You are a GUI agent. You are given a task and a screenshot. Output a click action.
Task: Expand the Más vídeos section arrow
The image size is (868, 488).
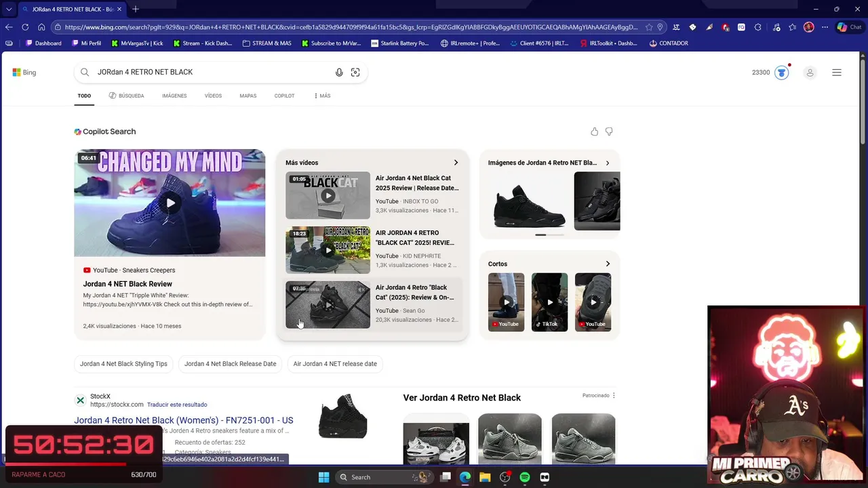tap(456, 163)
